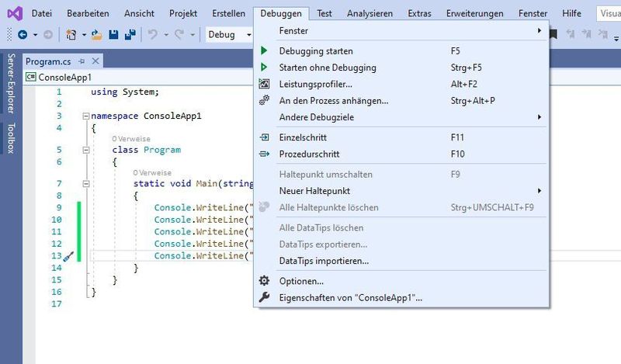The height and width of the screenshot is (364, 621).
Task: Click the navigate backward arrow icon
Action: tap(23, 35)
